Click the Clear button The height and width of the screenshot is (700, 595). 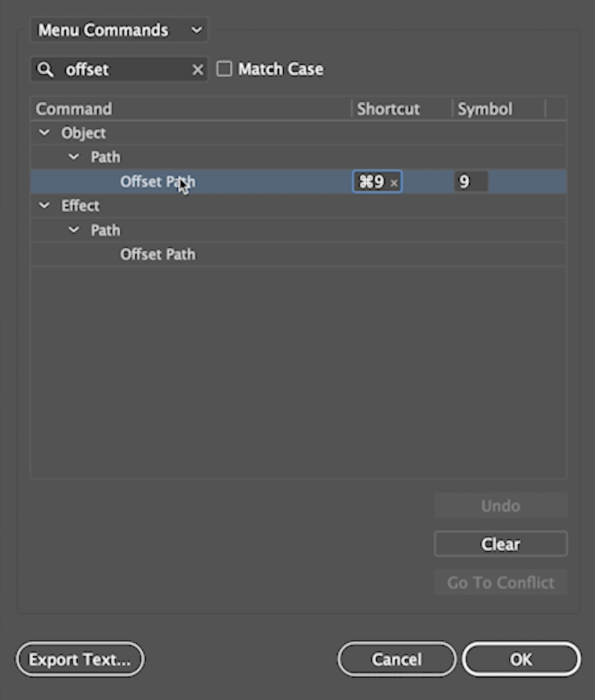[x=501, y=543]
